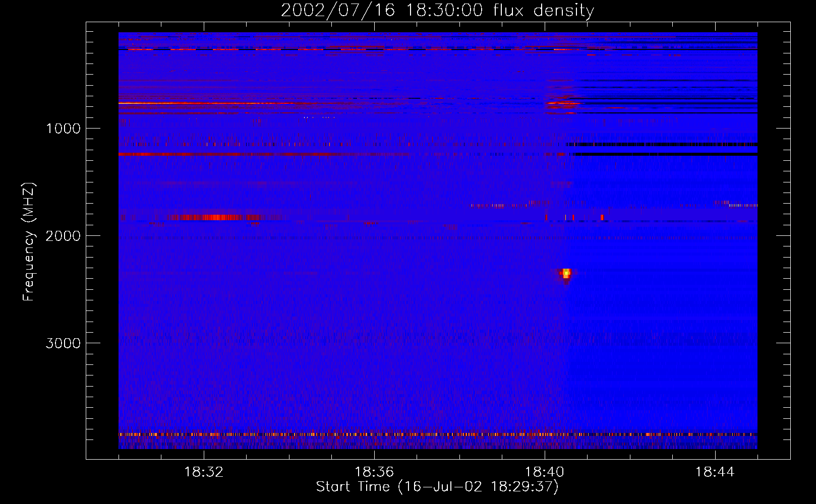Click the 18:36 time tick label
Screen dimensions: 816x504
(x=374, y=472)
